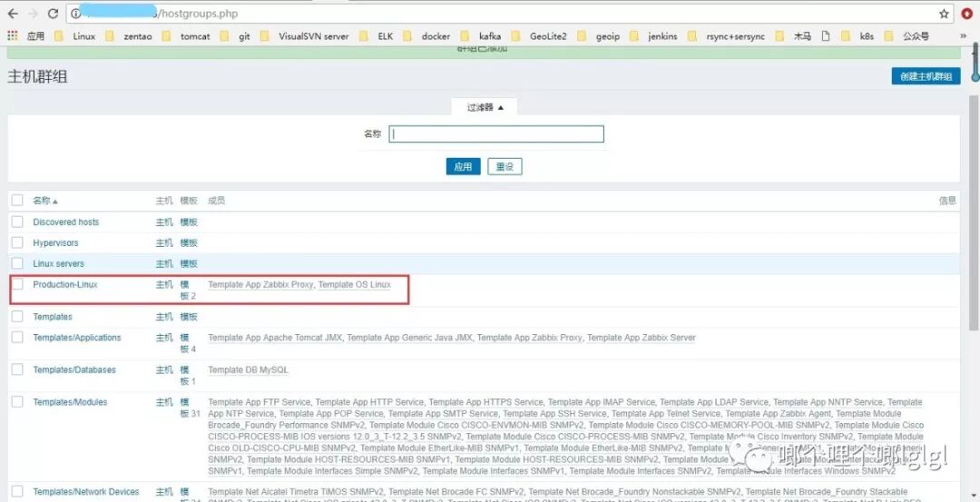This screenshot has width=980, height=502.
Task: Open the Apps (应用) shortcut grid
Action: coord(26,36)
